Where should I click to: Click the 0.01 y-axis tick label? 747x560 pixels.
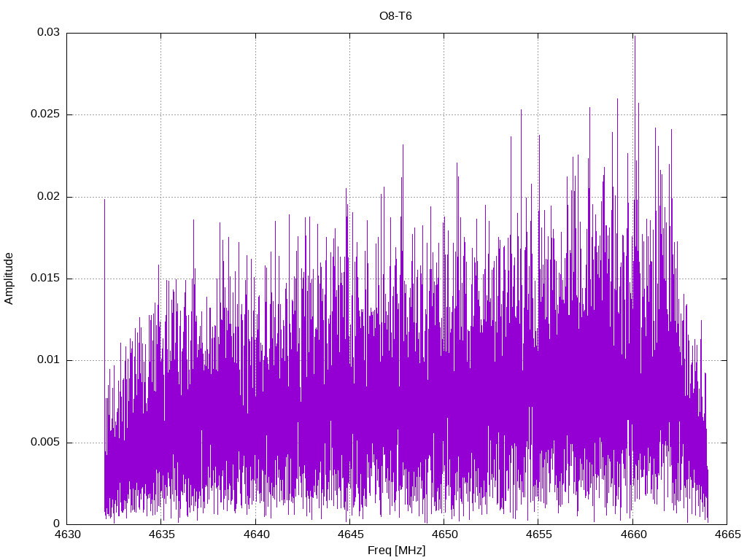click(49, 360)
